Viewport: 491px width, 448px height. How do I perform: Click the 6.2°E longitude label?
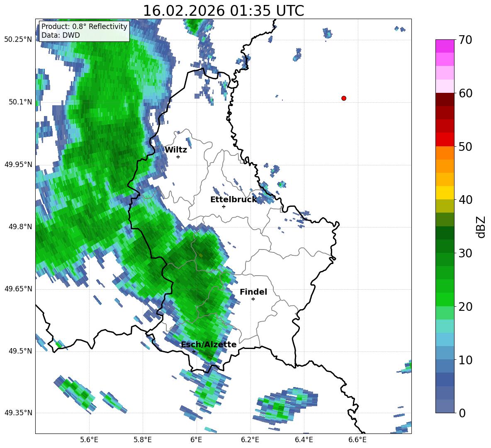click(x=250, y=440)
